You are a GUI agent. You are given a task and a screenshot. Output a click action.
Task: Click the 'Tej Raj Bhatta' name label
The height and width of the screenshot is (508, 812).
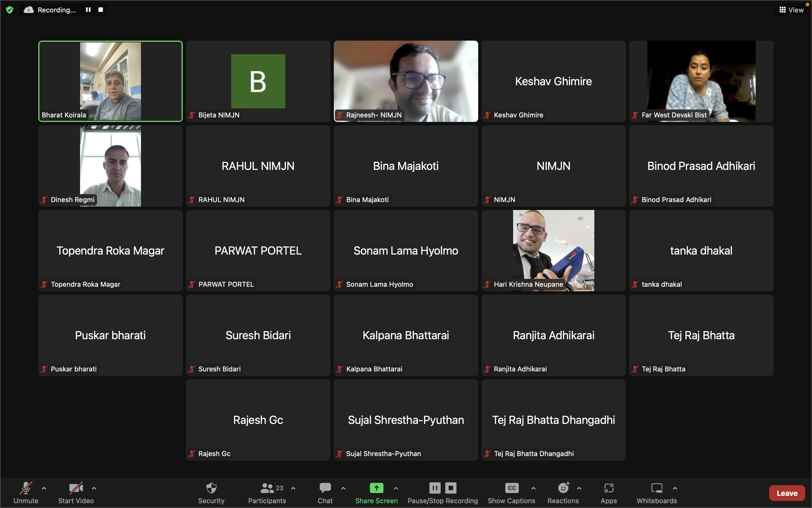pyautogui.click(x=663, y=369)
